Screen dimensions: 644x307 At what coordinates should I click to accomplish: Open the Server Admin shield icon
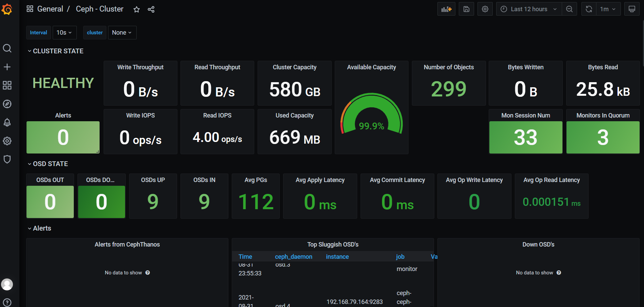[7, 159]
